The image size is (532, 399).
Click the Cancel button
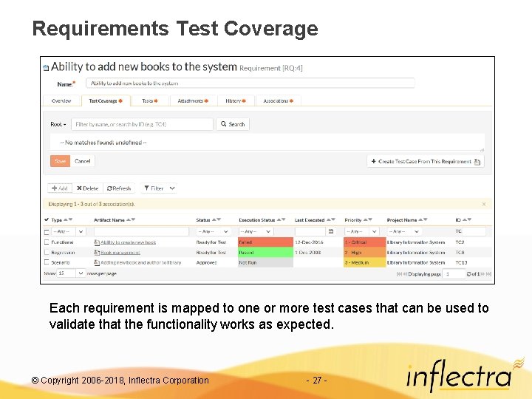[x=83, y=161]
